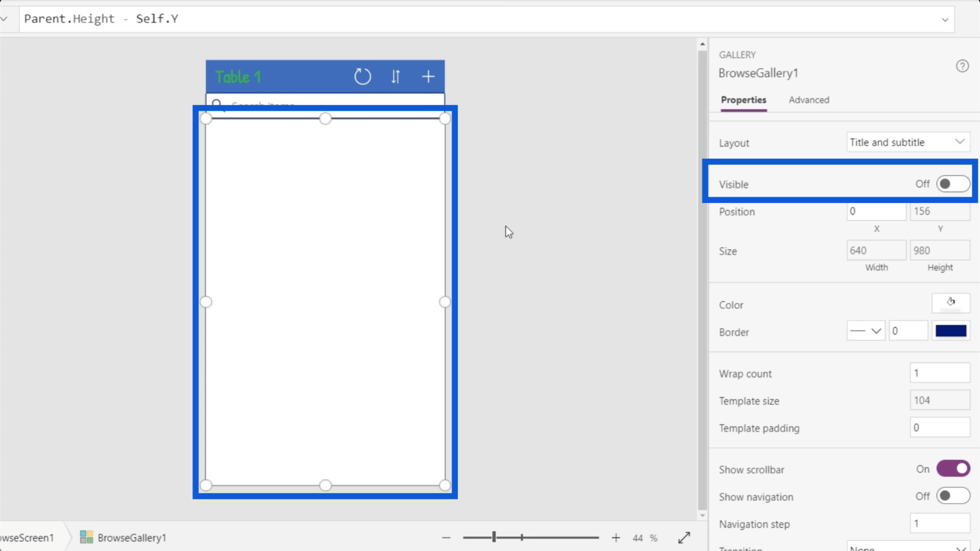Click the Table 1 title label

click(238, 76)
